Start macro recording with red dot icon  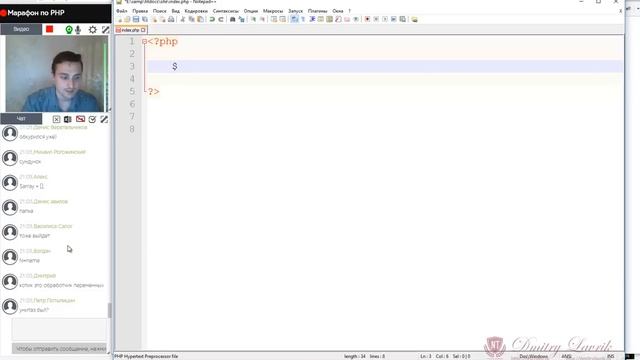pyautogui.click(x=367, y=19)
